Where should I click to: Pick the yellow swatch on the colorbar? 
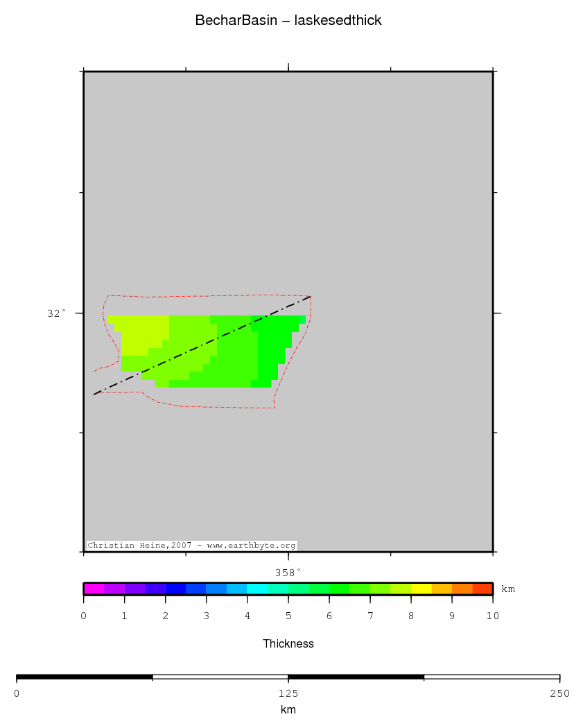pyautogui.click(x=421, y=589)
